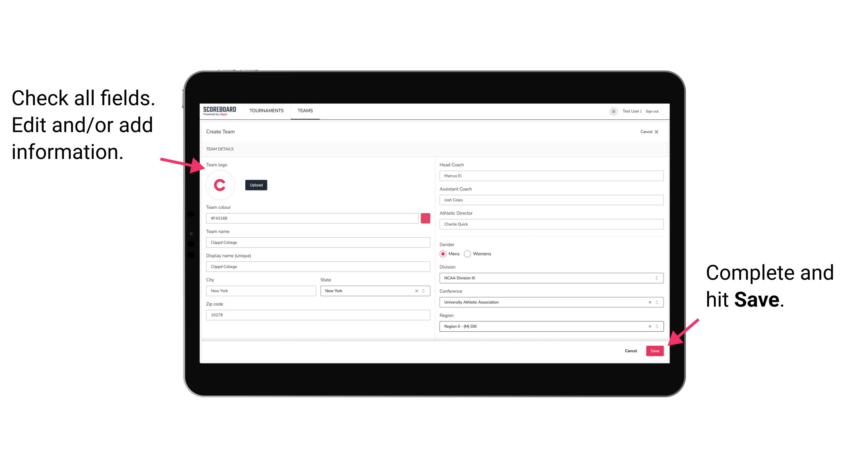
Task: Edit the Team colour hex value field
Action: 313,218
